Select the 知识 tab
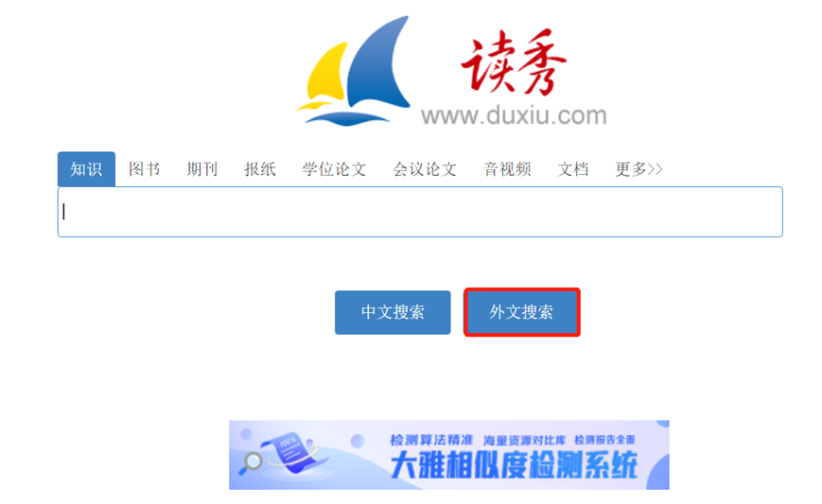 [x=86, y=169]
